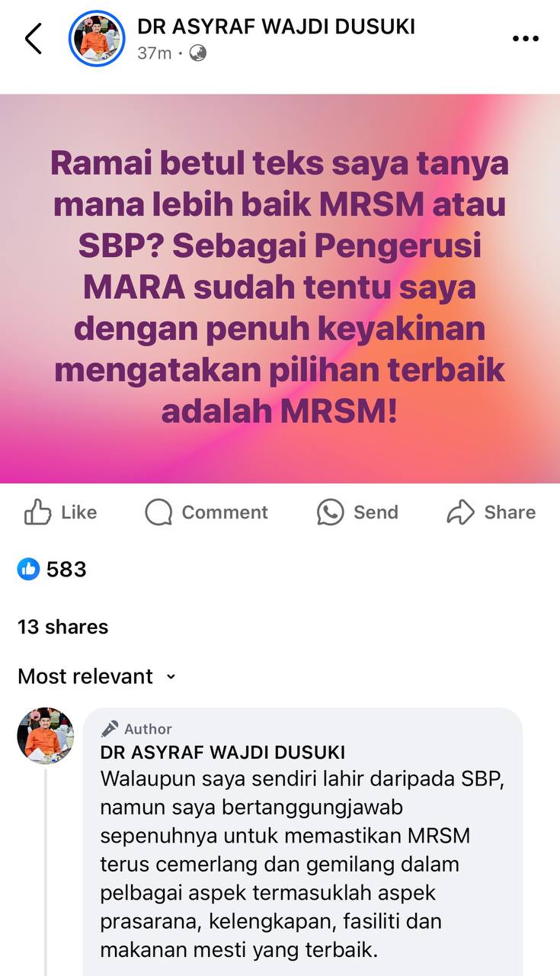560x976 pixels.
Task: Open the Most relevant comment filter
Action: (x=97, y=676)
